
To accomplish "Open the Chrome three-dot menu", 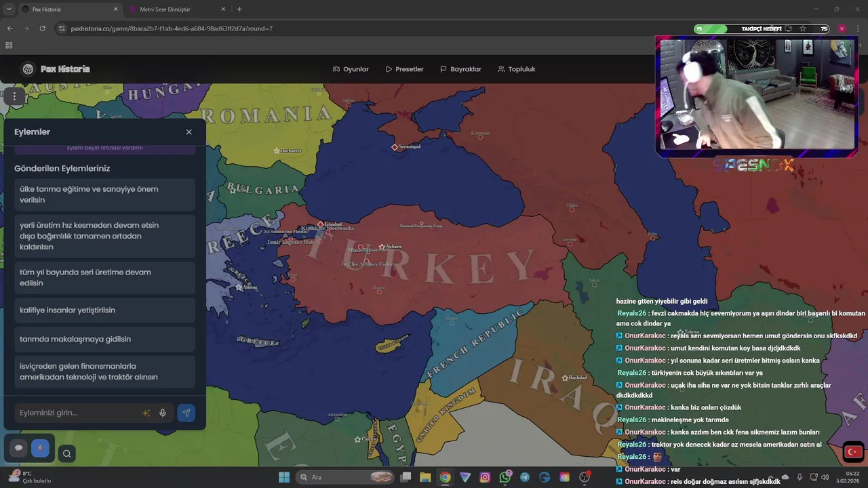I will [859, 28].
